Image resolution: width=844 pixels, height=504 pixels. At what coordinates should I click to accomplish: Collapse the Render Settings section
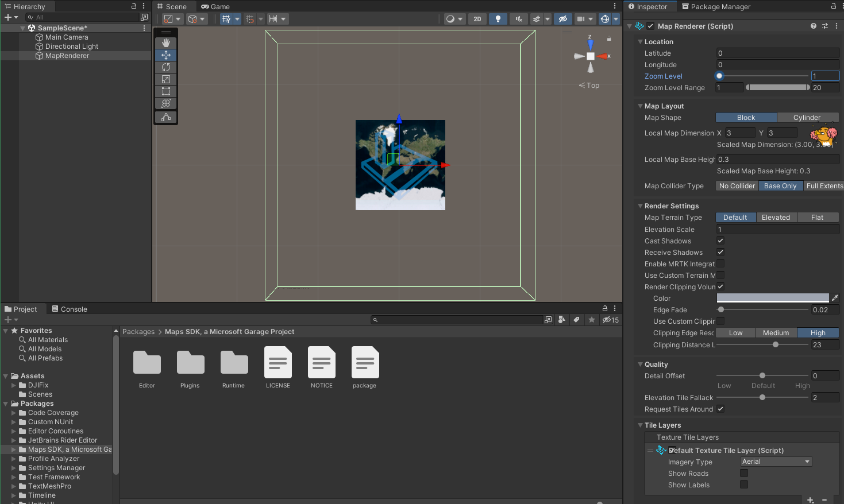click(640, 206)
